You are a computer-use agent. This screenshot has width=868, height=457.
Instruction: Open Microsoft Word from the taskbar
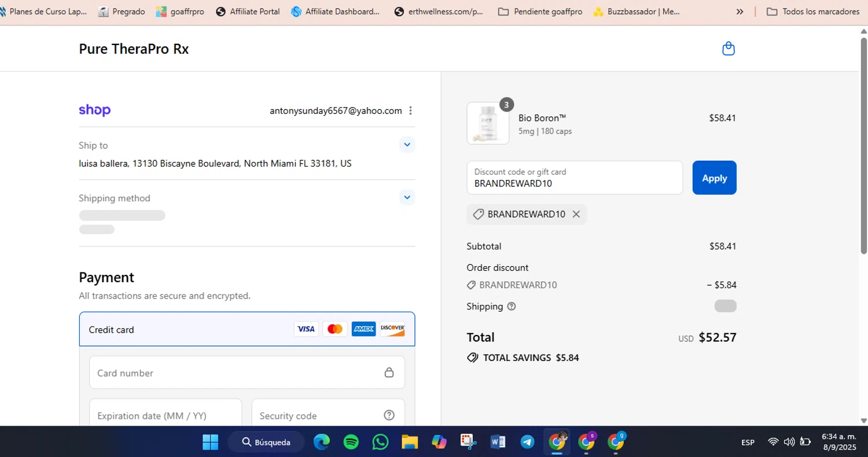click(498, 442)
